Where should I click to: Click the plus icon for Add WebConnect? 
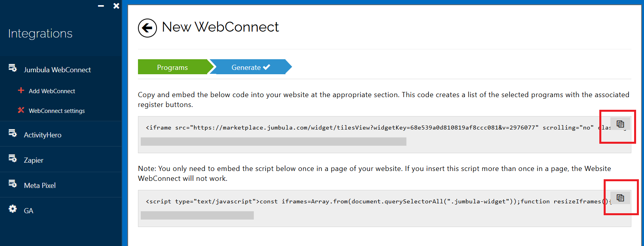21,90
